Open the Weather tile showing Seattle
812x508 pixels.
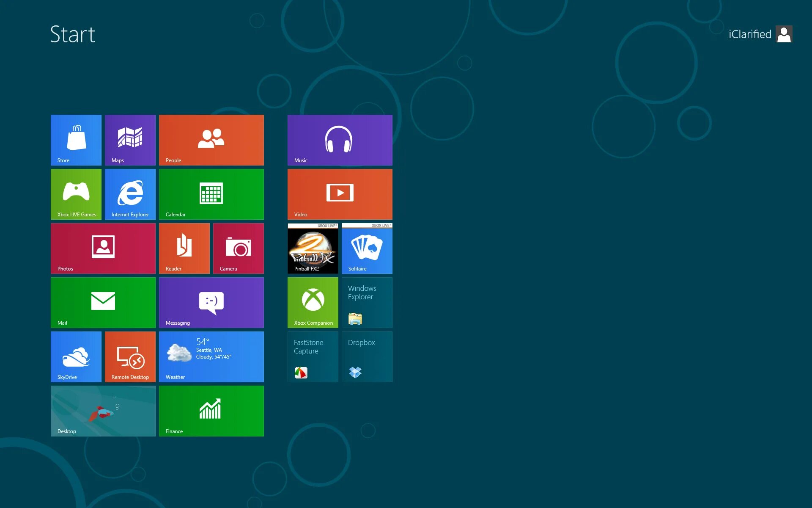coord(211,356)
